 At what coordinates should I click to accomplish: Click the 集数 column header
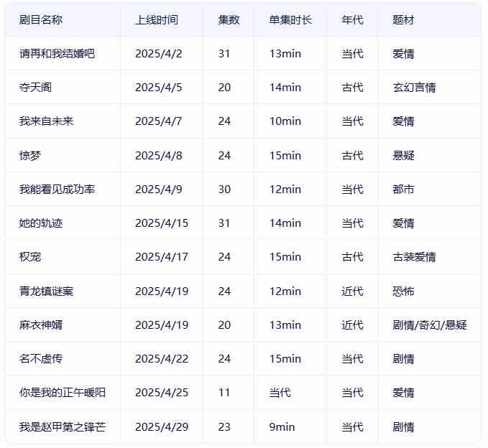pyautogui.click(x=229, y=20)
